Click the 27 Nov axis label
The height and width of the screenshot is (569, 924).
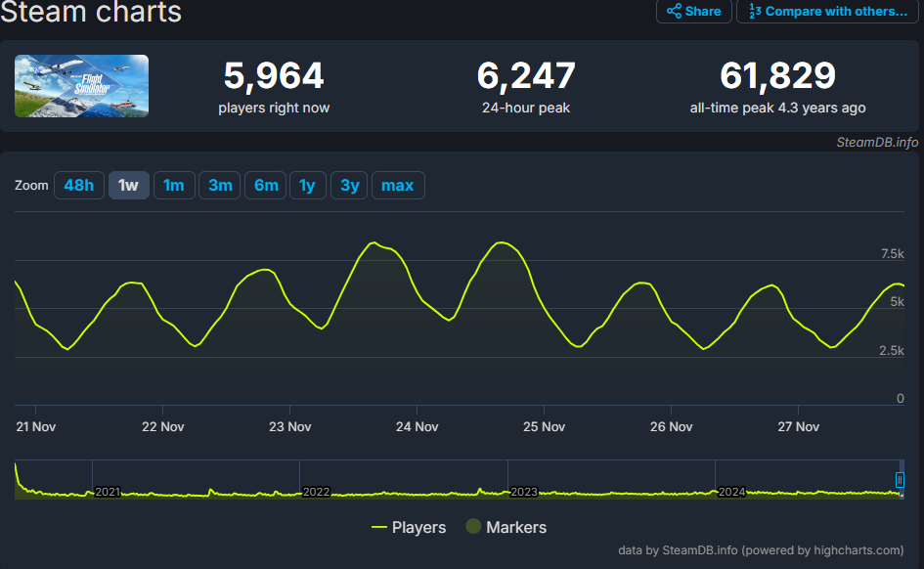(799, 427)
